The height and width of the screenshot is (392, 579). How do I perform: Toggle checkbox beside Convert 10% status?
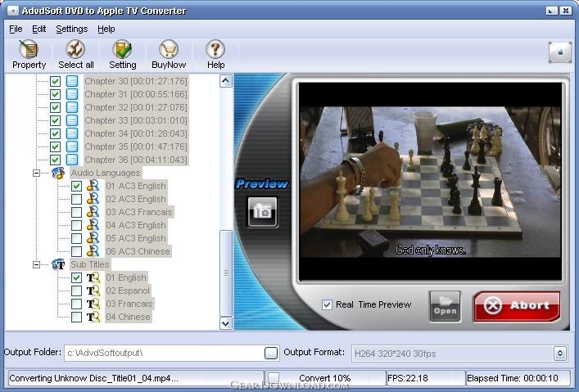(x=274, y=378)
